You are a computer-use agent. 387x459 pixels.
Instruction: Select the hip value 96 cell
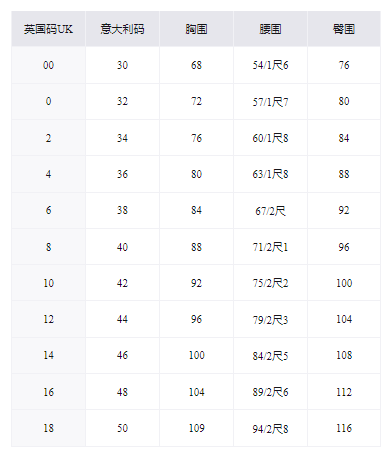click(344, 247)
